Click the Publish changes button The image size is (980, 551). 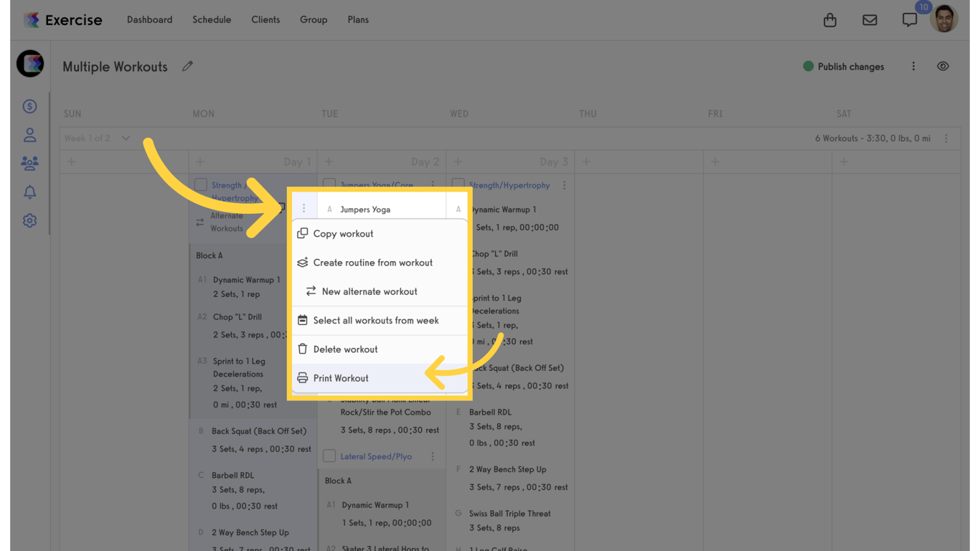click(844, 67)
